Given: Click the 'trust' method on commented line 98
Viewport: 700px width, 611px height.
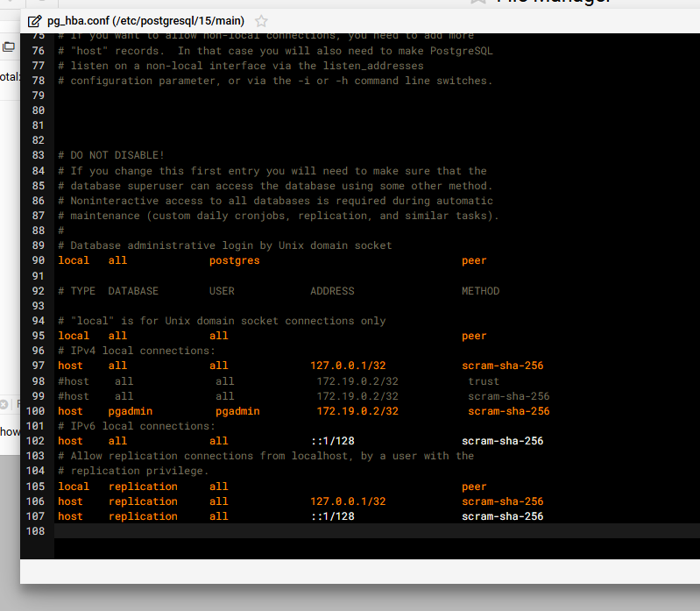Looking at the screenshot, I should (x=484, y=381).
